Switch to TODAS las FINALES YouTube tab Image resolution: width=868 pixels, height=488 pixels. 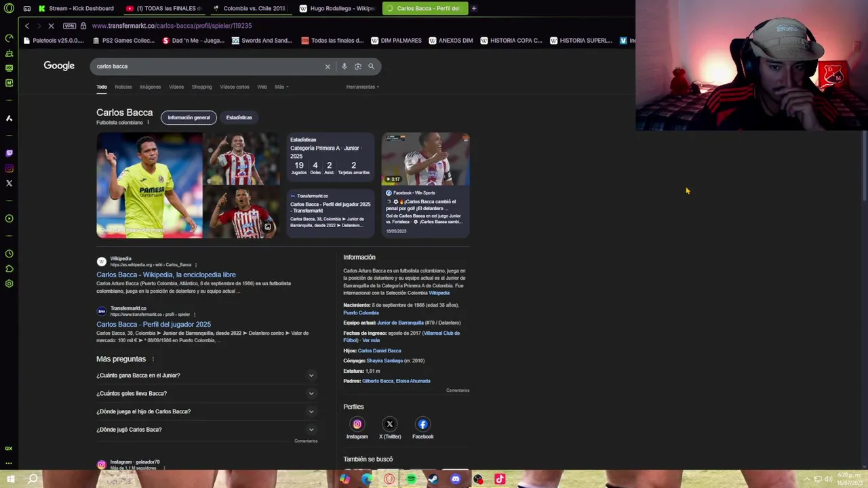[164, 8]
